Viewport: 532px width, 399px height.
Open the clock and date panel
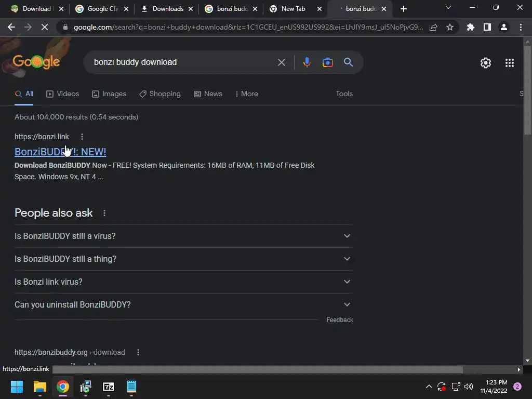pos(494,387)
